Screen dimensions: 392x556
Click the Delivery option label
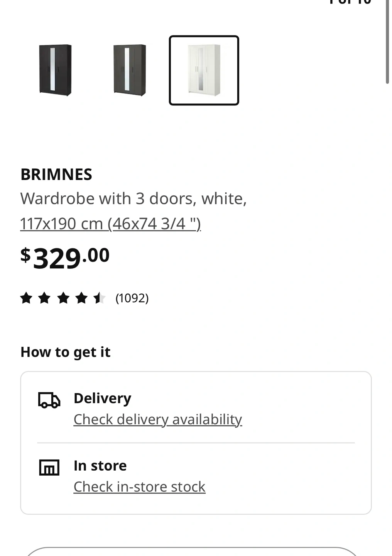[x=102, y=398]
